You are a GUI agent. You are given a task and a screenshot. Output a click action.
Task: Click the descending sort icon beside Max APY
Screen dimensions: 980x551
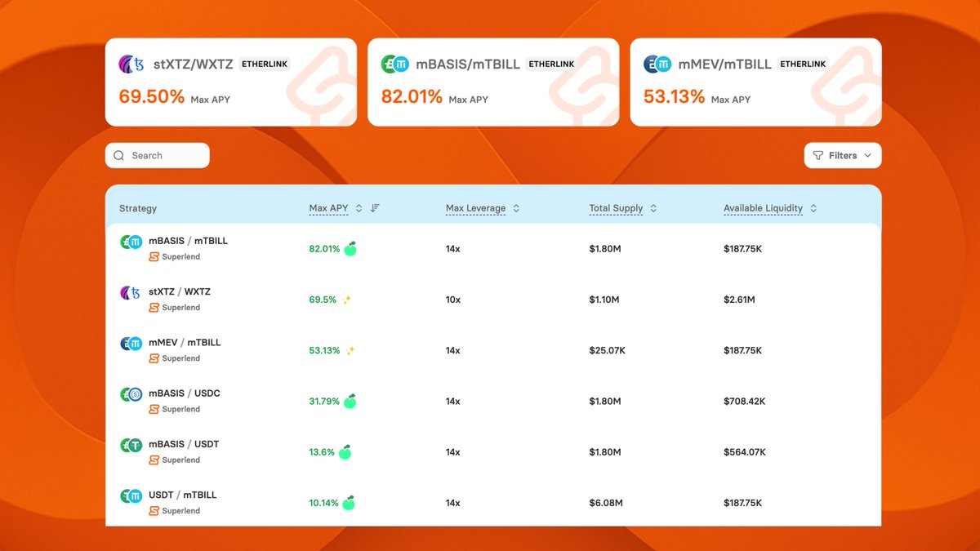click(x=375, y=208)
